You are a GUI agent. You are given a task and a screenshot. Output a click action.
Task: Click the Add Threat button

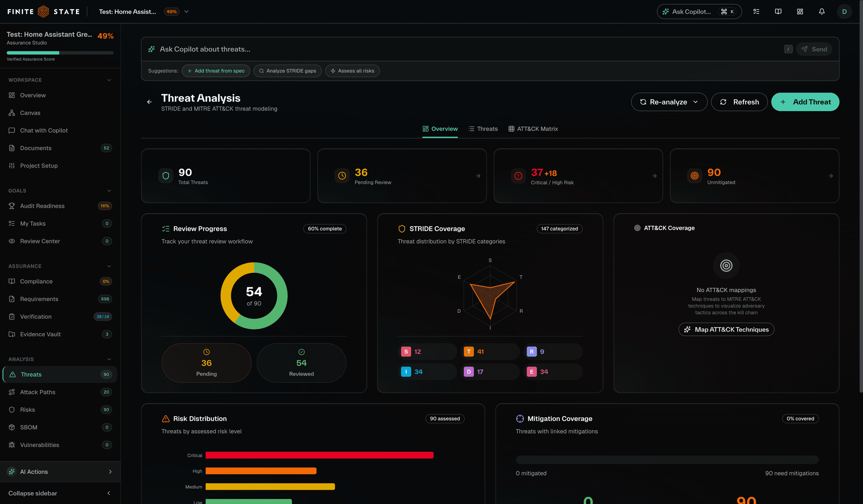(805, 102)
